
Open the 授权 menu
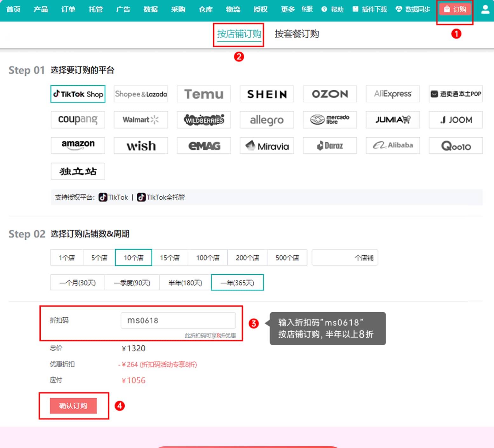tap(260, 9)
